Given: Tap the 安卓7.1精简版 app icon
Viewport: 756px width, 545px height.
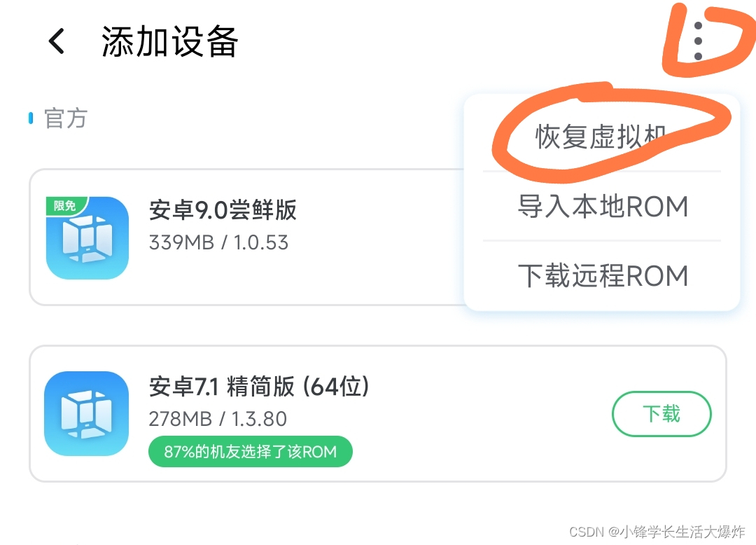Looking at the screenshot, I should point(86,415).
